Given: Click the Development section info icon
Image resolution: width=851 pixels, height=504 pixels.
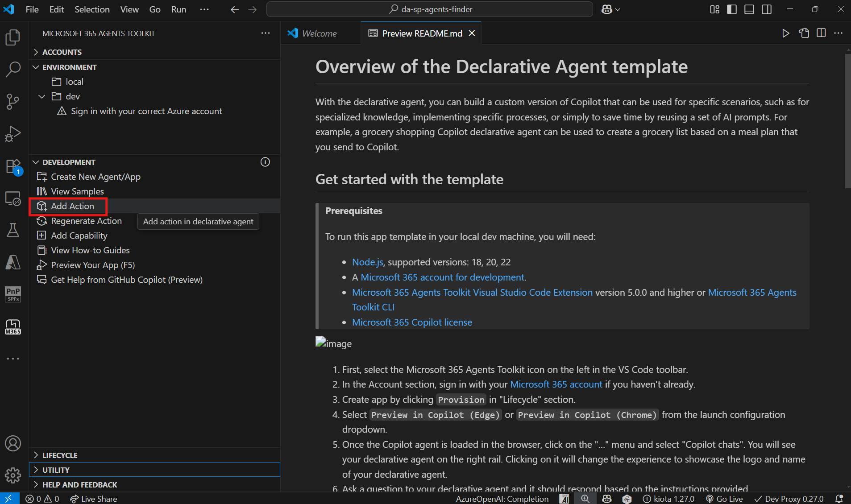Looking at the screenshot, I should click(x=265, y=162).
